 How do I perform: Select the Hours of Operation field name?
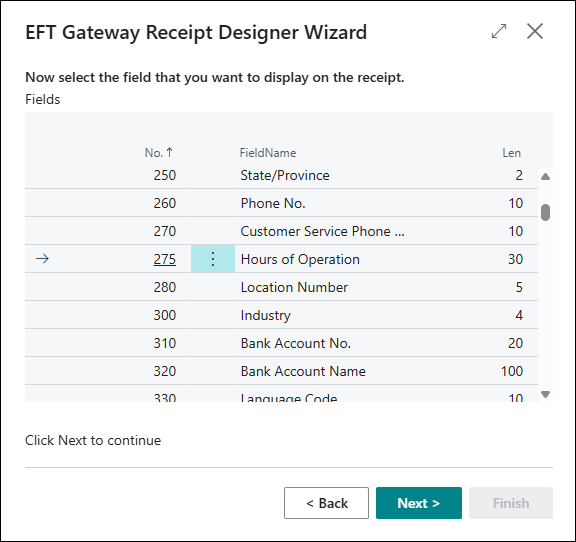tap(300, 259)
